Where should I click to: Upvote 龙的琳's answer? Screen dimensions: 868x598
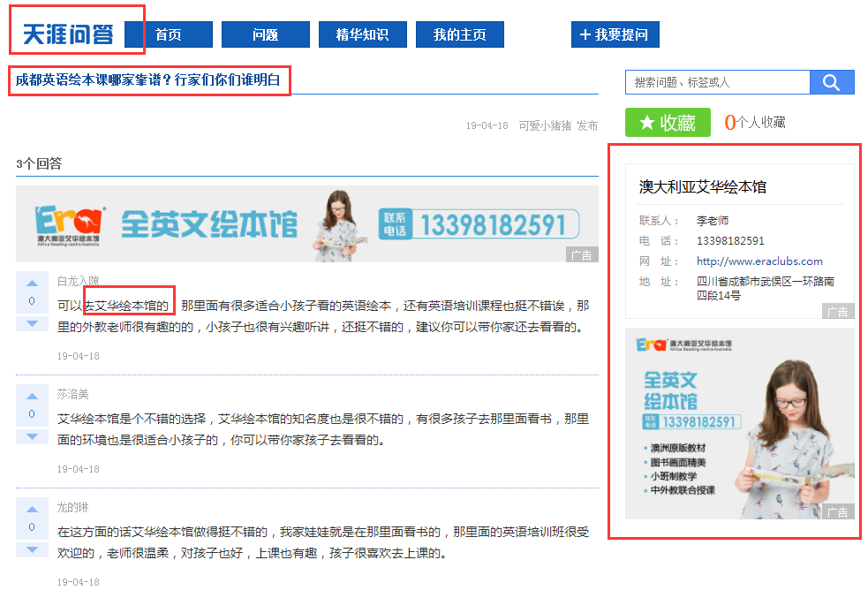(32, 509)
